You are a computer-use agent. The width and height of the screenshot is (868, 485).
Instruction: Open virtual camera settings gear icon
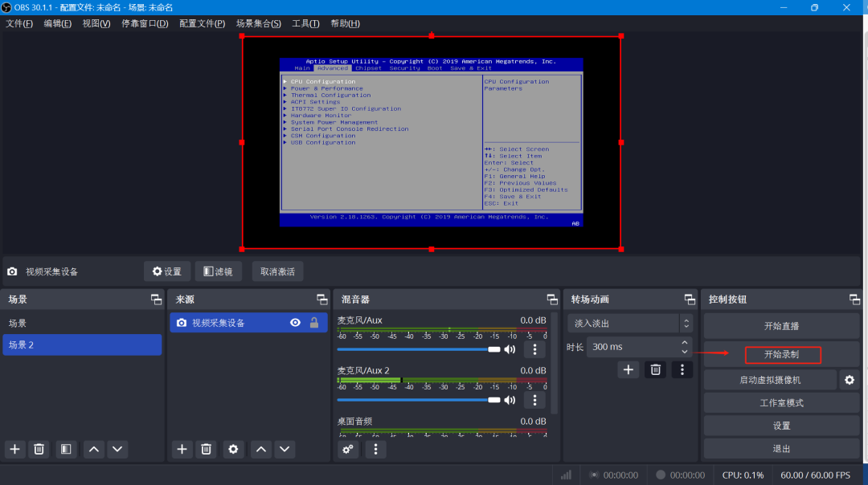point(850,380)
